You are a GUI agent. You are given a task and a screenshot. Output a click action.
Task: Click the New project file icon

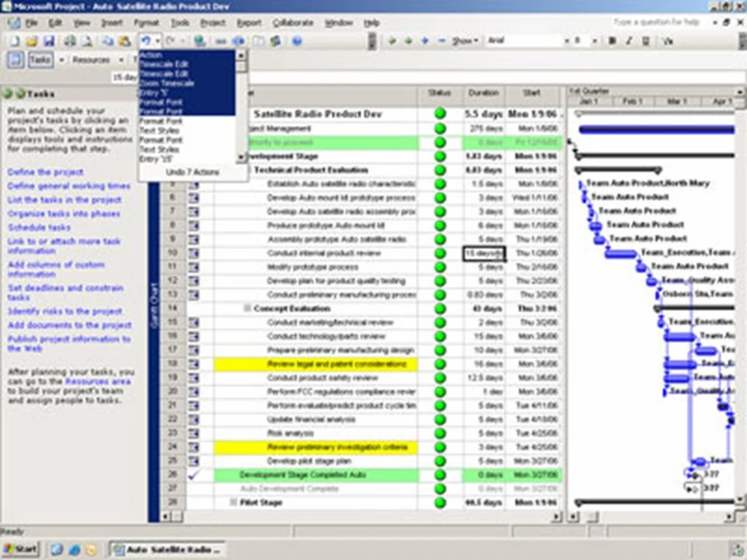coord(15,41)
